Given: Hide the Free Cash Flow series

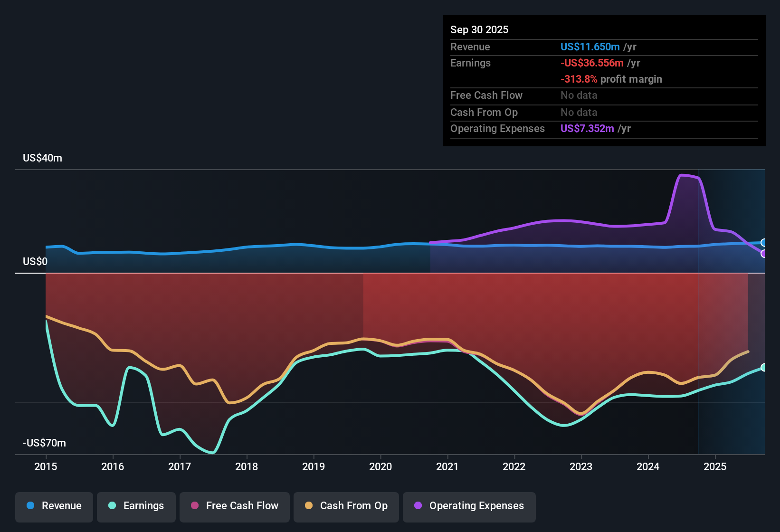Looking at the screenshot, I should pyautogui.click(x=234, y=506).
